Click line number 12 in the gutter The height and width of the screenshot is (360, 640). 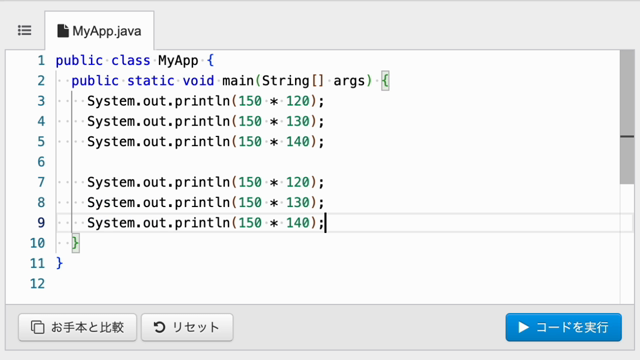click(38, 284)
